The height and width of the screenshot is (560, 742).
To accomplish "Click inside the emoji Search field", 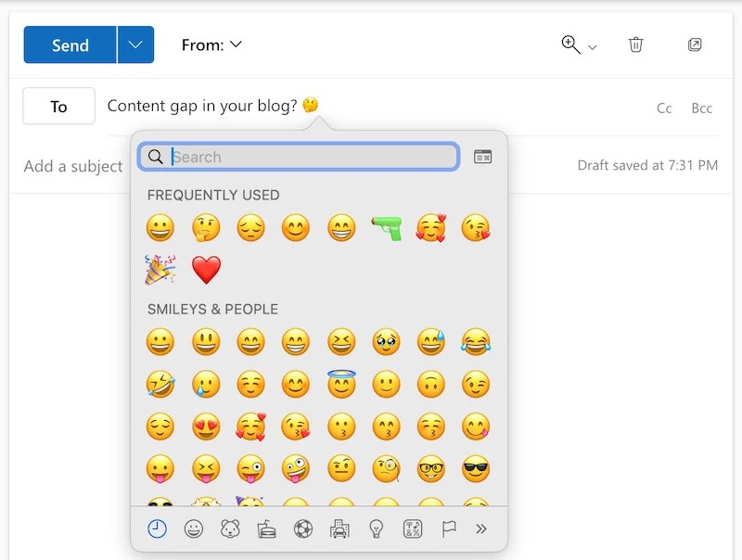I will pos(297,157).
